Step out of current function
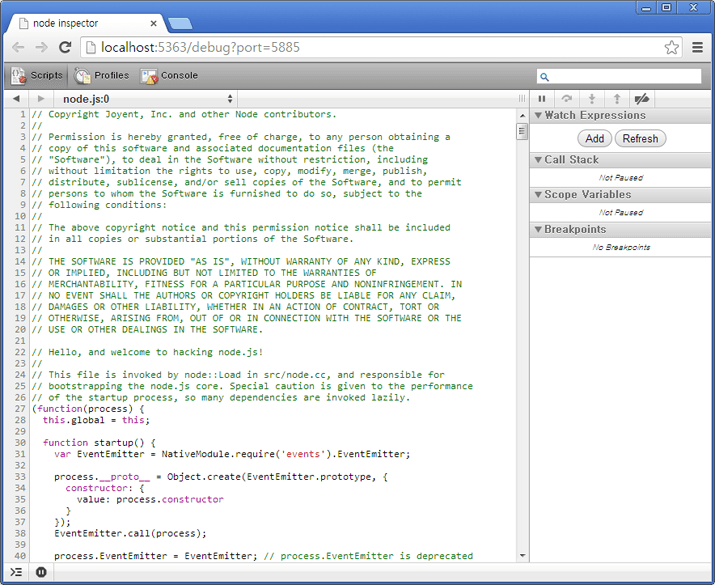 tap(617, 98)
